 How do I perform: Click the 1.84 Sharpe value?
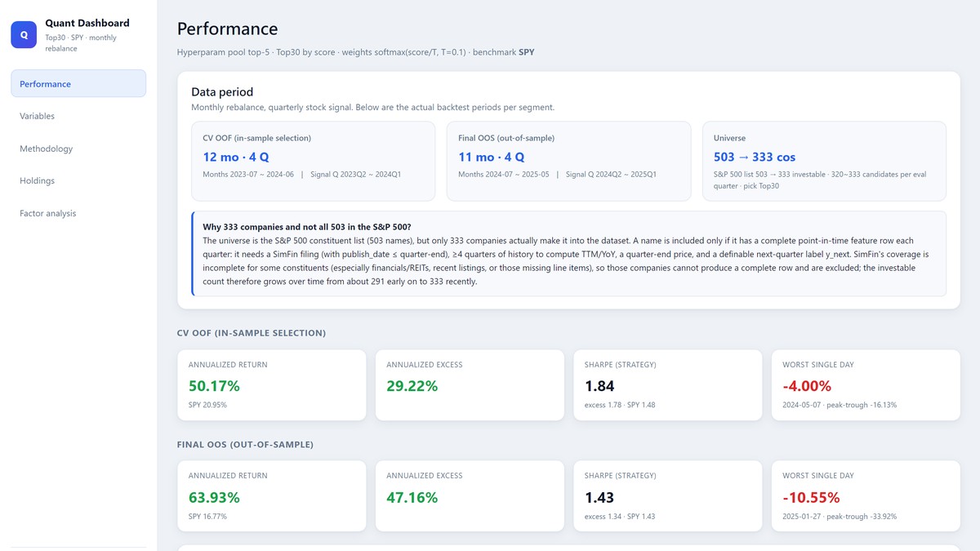(x=599, y=386)
